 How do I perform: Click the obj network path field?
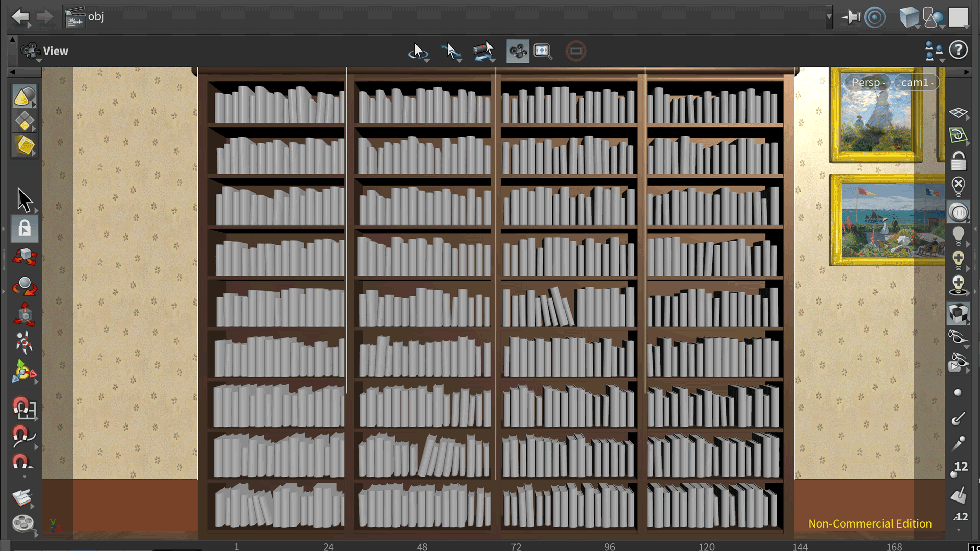pyautogui.click(x=447, y=17)
